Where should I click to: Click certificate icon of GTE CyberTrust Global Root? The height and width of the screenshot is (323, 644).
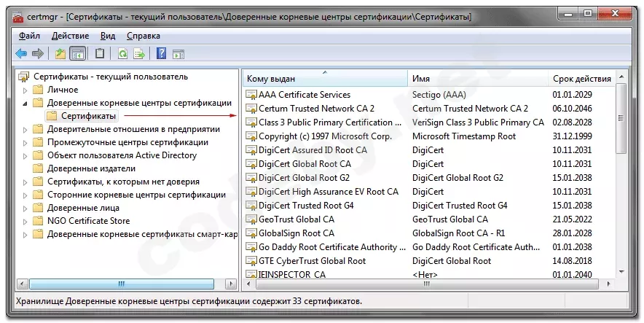pyautogui.click(x=251, y=261)
